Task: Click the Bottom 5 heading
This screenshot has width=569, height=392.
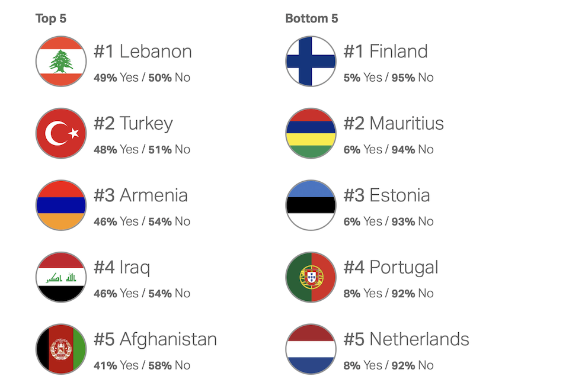Action: click(312, 19)
